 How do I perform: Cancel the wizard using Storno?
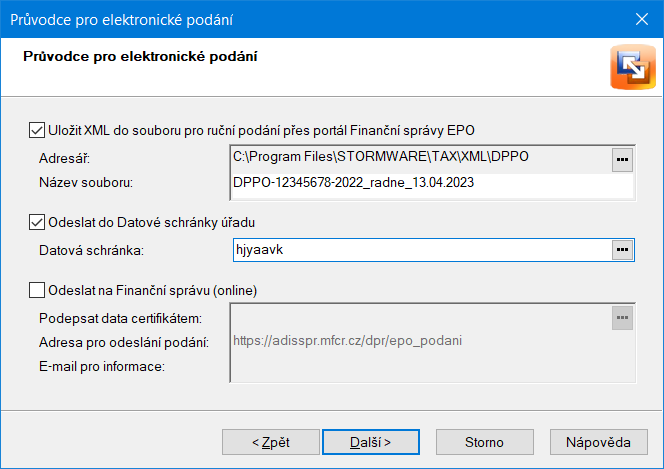point(484,442)
